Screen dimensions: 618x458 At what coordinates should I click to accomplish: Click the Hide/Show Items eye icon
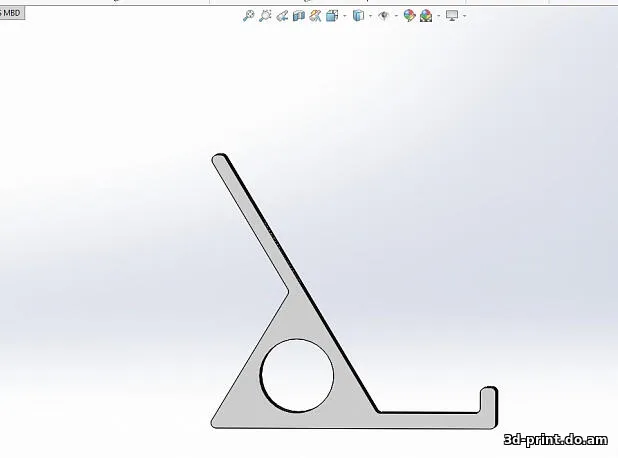[383, 16]
